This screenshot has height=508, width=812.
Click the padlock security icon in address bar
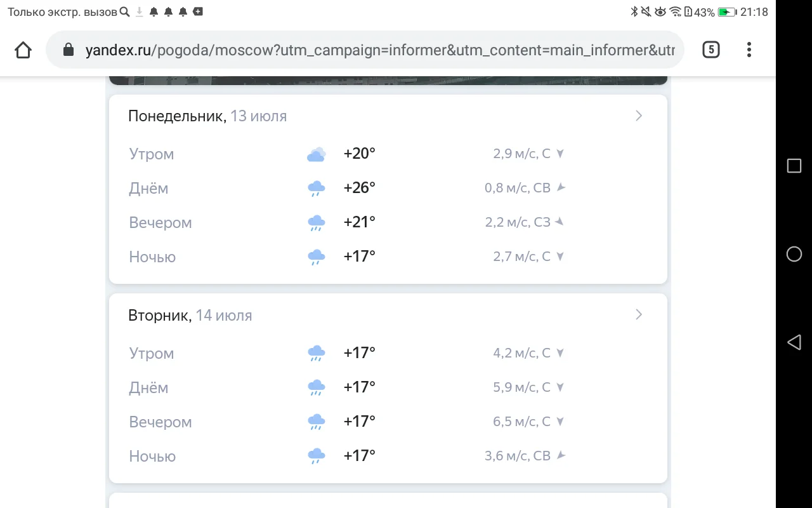(67, 50)
